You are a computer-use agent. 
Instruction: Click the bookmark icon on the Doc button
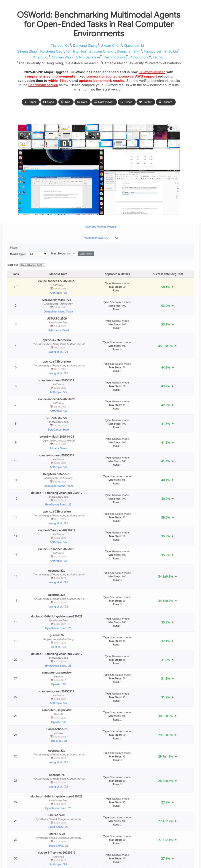(x=62, y=102)
